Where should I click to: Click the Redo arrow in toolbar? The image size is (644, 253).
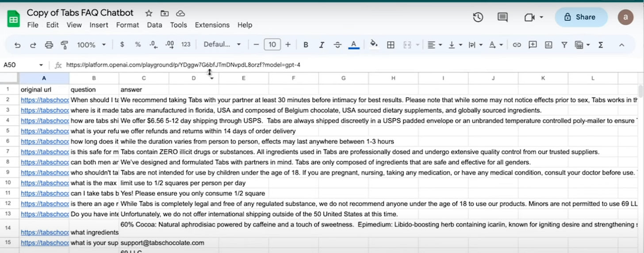point(33,45)
